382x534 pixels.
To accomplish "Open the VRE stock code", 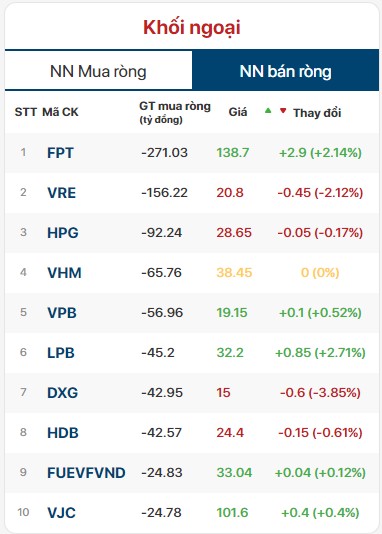I will [62, 193].
